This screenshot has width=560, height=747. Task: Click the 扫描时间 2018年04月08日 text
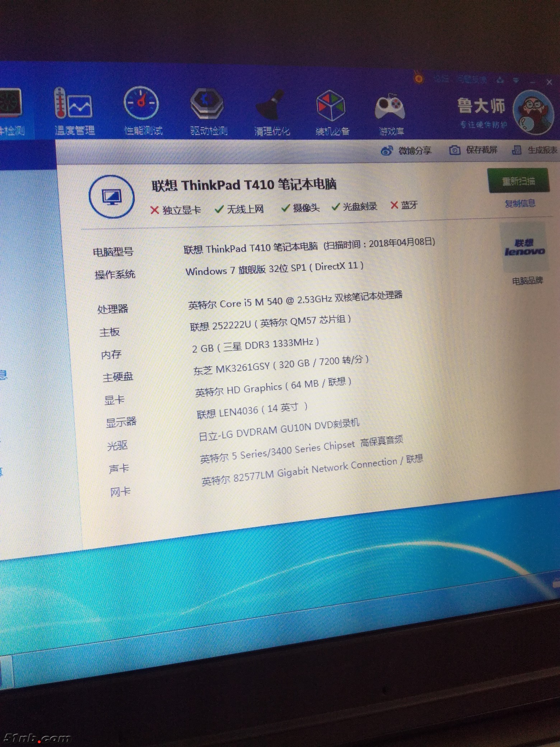click(379, 243)
